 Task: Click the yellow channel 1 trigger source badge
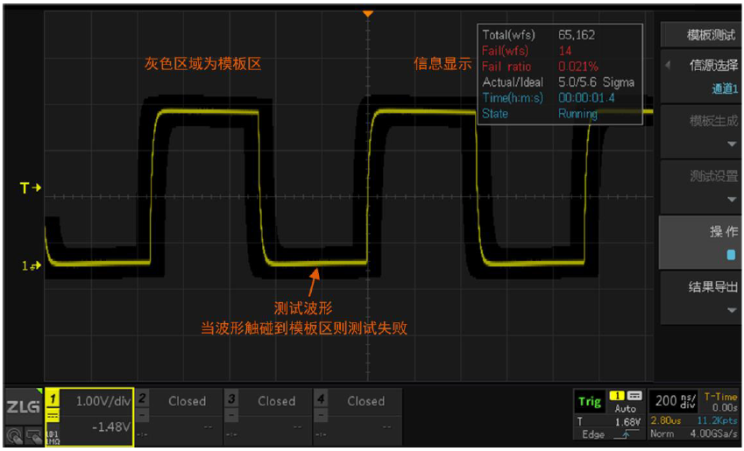619,396
